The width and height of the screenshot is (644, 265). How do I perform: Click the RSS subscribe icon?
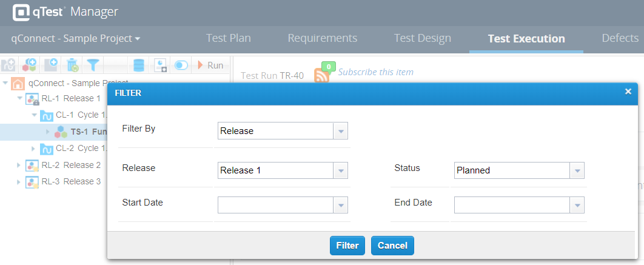pyautogui.click(x=321, y=75)
